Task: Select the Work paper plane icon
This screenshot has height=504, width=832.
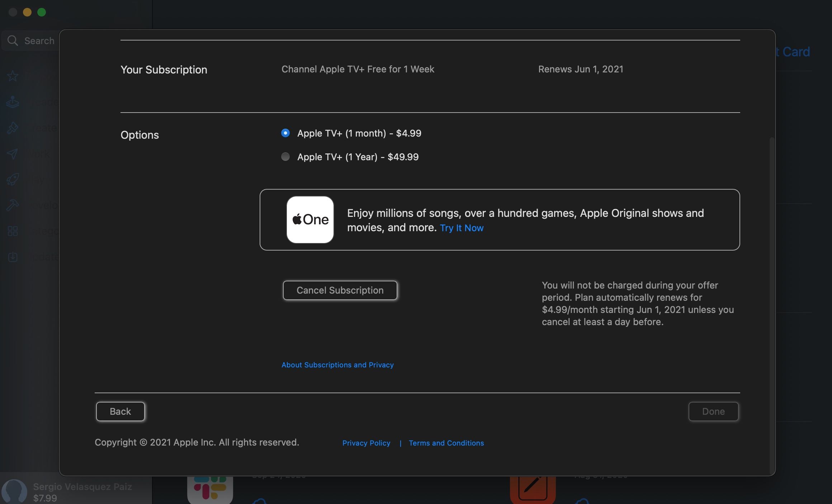Action: point(13,153)
